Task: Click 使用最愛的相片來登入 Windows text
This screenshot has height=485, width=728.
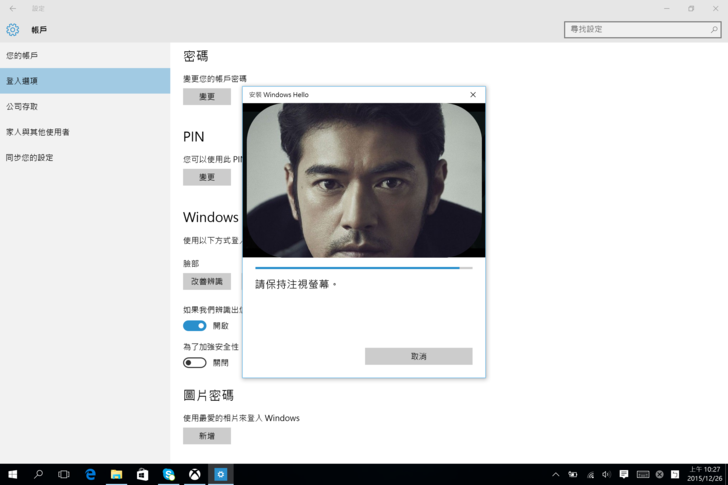Action: click(241, 418)
